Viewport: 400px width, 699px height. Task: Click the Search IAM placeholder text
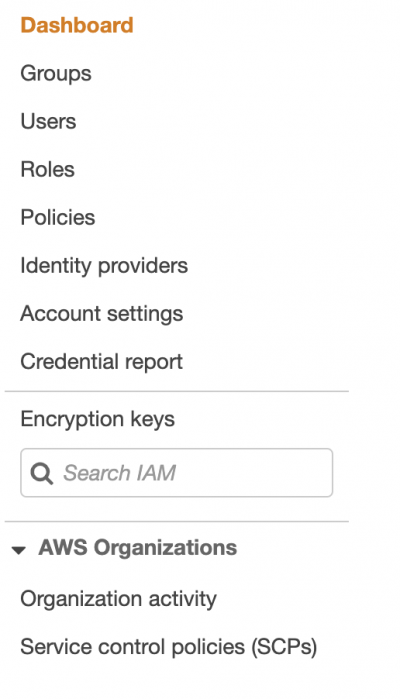pos(120,473)
